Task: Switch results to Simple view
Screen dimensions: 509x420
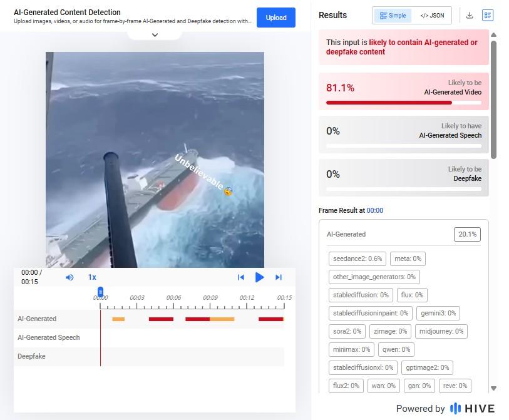Action: click(393, 15)
